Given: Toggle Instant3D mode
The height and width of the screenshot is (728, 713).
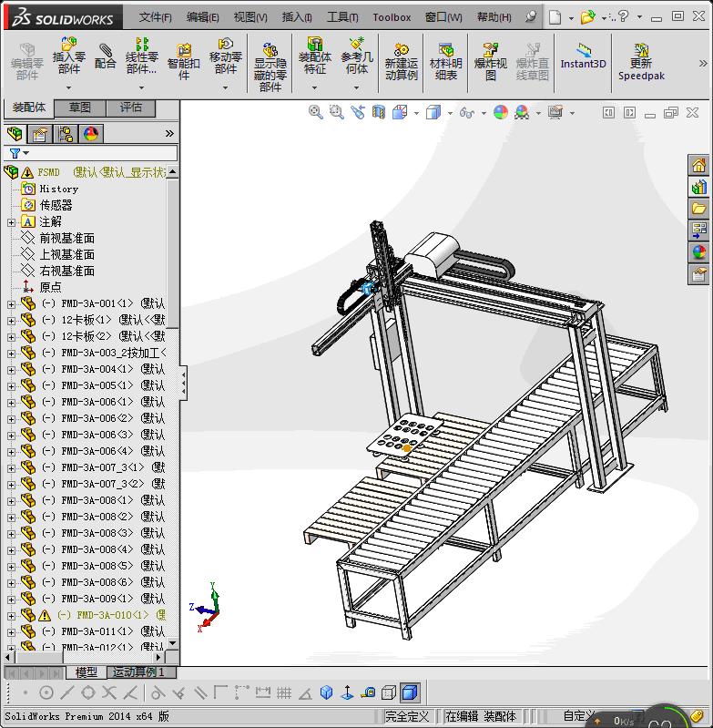Looking at the screenshot, I should coord(583,56).
